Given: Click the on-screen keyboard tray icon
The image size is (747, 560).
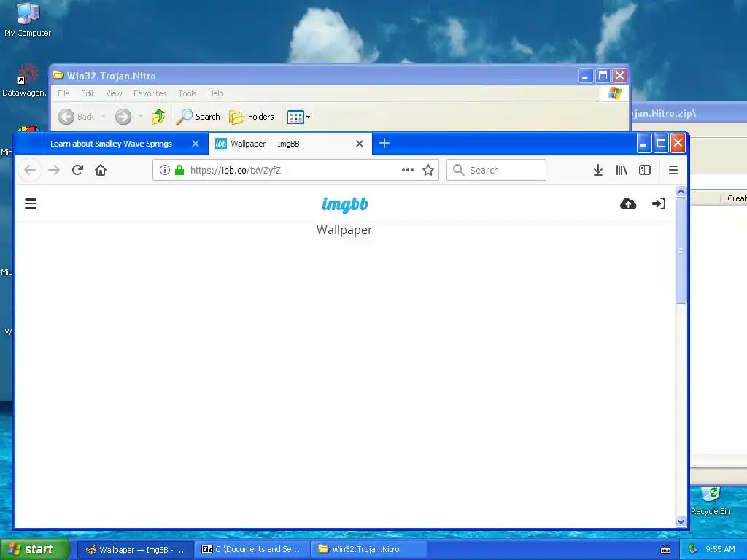Looking at the screenshot, I should pos(665,550).
